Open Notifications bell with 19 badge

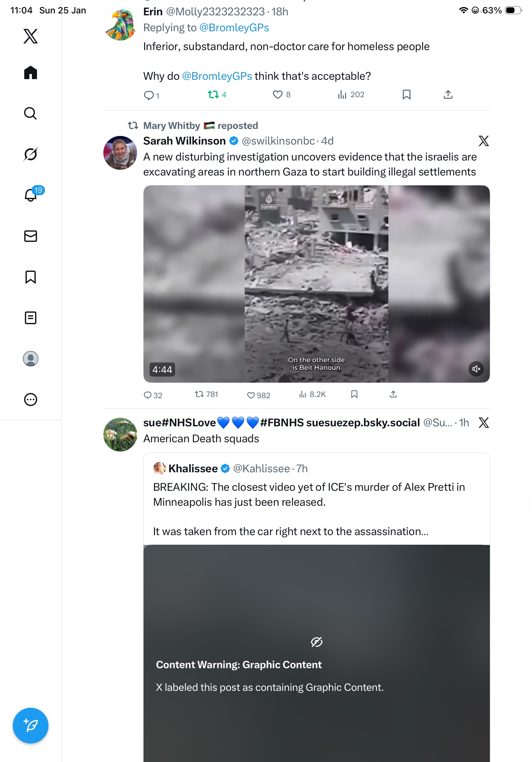[31, 195]
